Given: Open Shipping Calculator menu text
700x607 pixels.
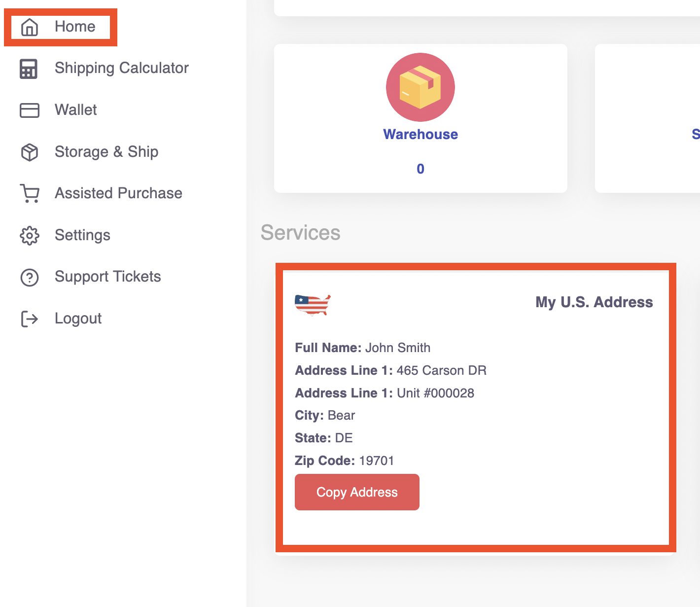Looking at the screenshot, I should tap(121, 68).
